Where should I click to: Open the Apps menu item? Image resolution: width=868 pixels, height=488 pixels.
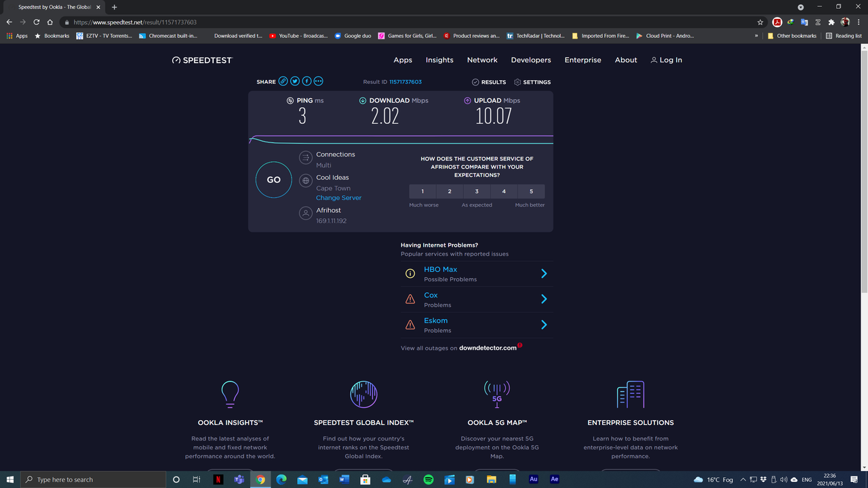[x=403, y=60]
